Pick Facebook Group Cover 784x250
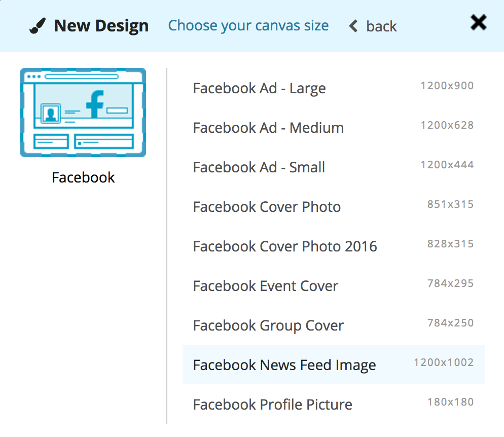 tap(268, 325)
